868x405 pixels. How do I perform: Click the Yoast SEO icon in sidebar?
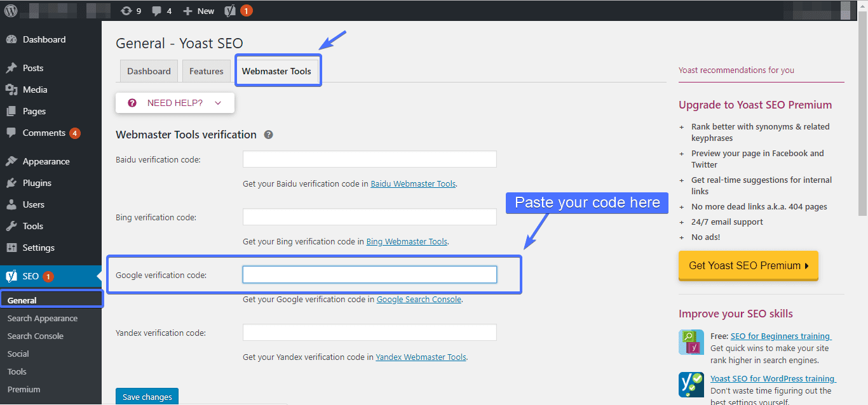(11, 276)
